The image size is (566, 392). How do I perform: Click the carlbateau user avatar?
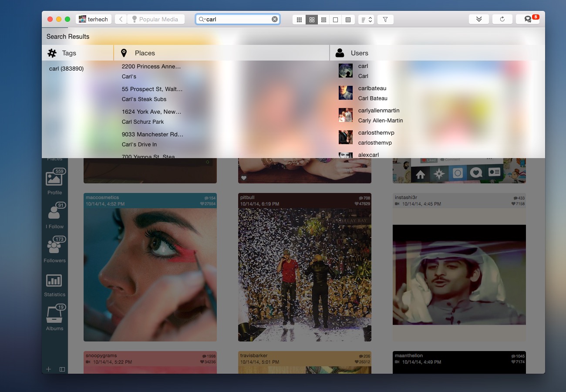point(346,93)
